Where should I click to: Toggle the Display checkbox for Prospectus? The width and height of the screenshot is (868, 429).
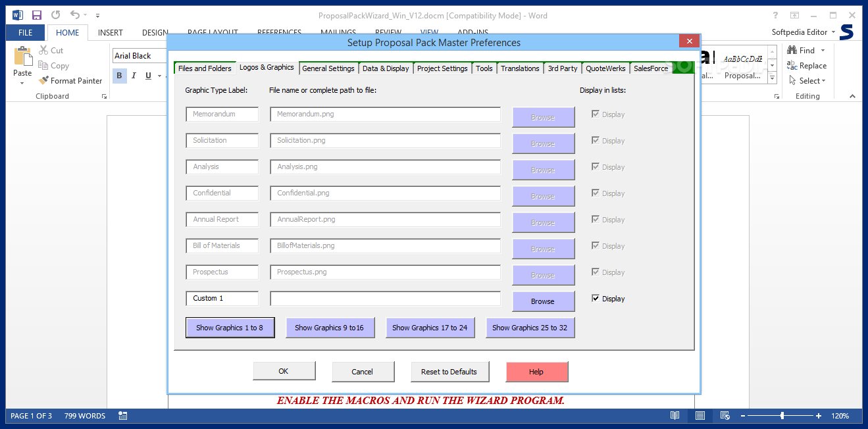pyautogui.click(x=596, y=272)
